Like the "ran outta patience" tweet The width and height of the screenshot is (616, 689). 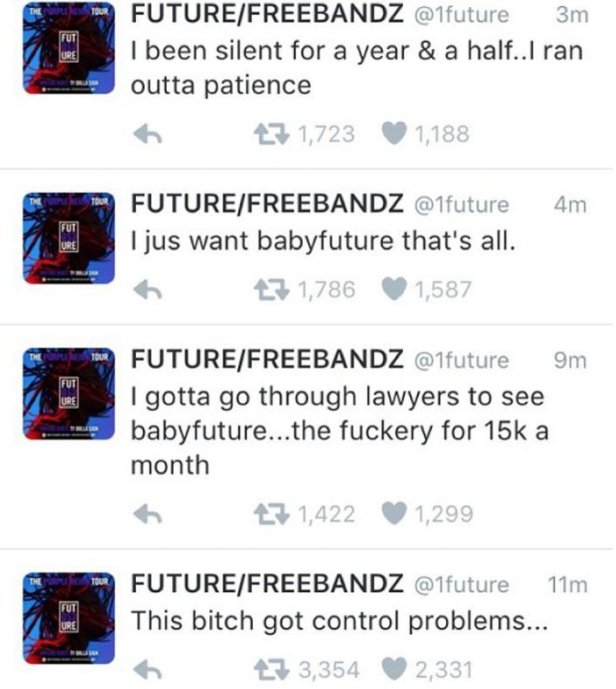pos(395,134)
